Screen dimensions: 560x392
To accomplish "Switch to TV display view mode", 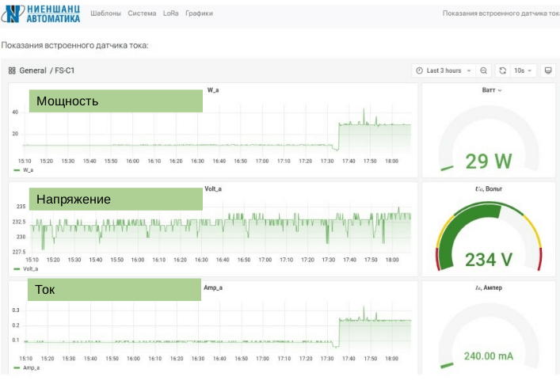I will pos(547,70).
